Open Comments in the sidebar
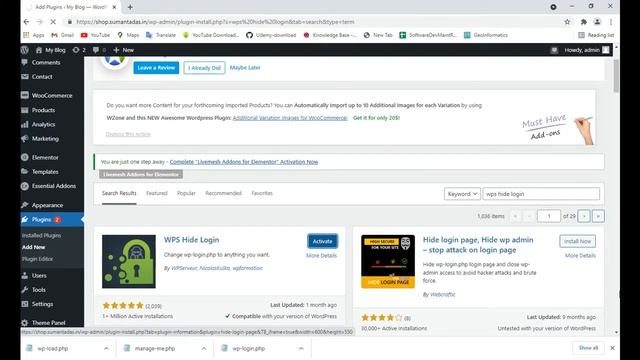This screenshot has height=360, width=640. (x=46, y=62)
